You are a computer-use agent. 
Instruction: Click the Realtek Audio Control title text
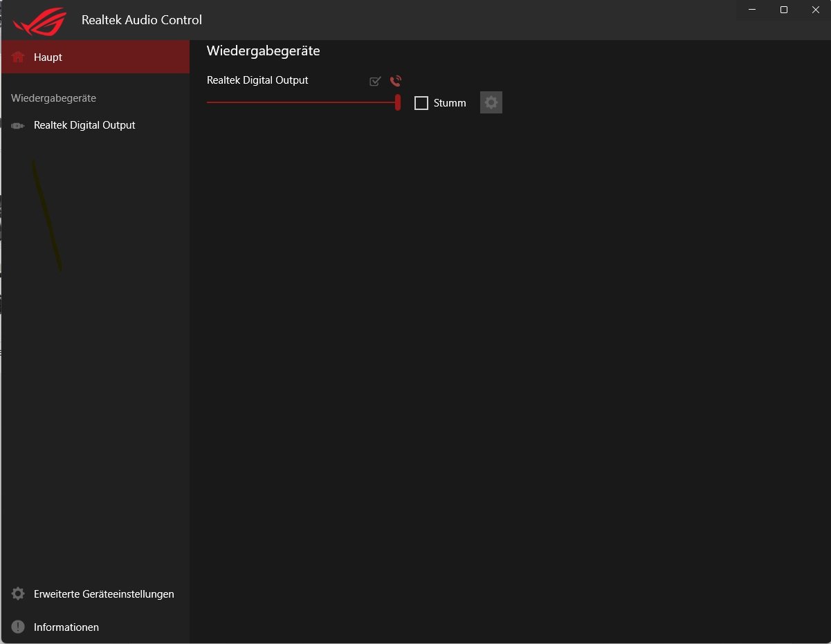[x=142, y=20]
